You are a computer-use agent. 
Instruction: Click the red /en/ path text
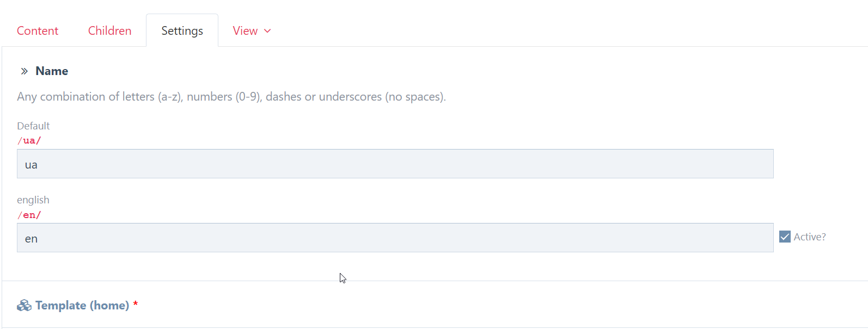(29, 214)
